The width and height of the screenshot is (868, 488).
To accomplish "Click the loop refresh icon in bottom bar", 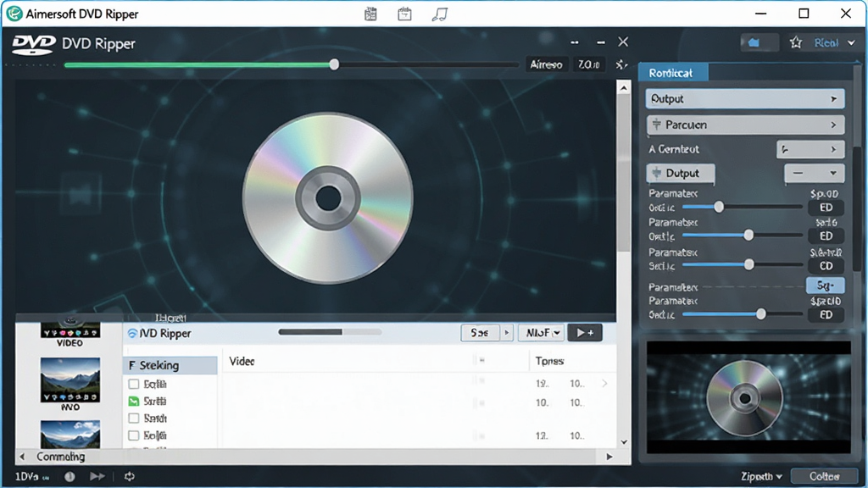I will [x=129, y=476].
